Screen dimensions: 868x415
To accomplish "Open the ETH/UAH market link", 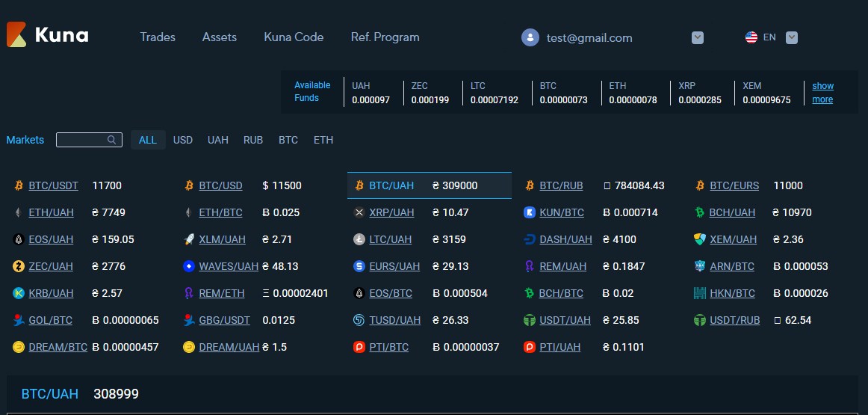I will [51, 212].
